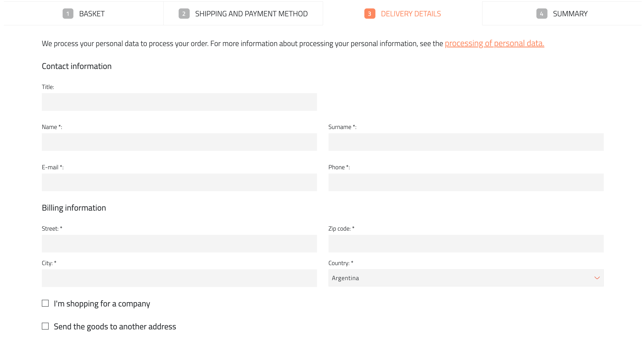Click the orange step 3 badge
Screen dimensions: 644x337
(x=370, y=14)
